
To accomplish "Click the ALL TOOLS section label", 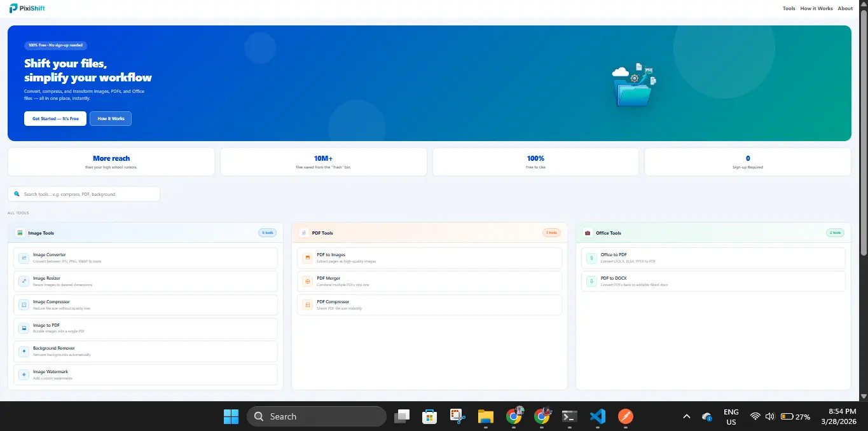I will (x=18, y=213).
